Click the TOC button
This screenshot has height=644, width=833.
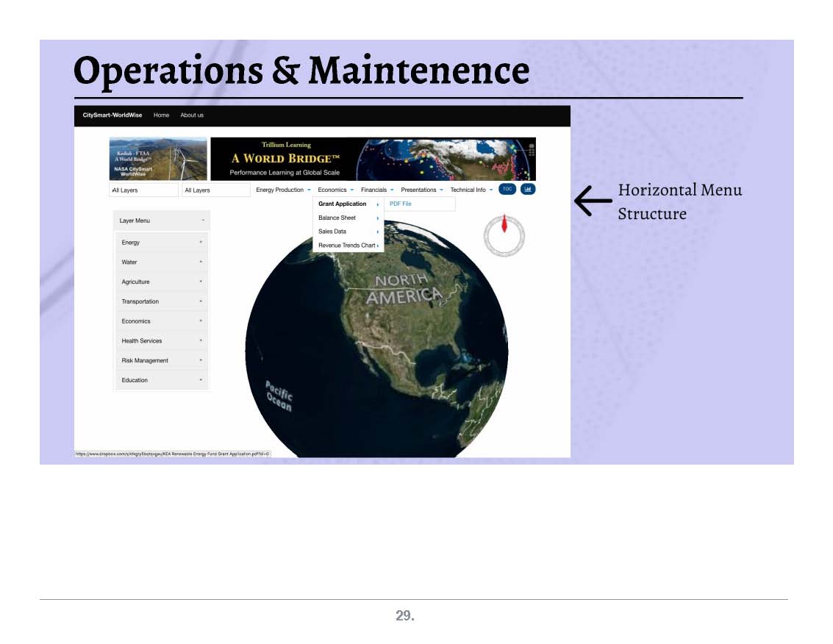tap(507, 189)
